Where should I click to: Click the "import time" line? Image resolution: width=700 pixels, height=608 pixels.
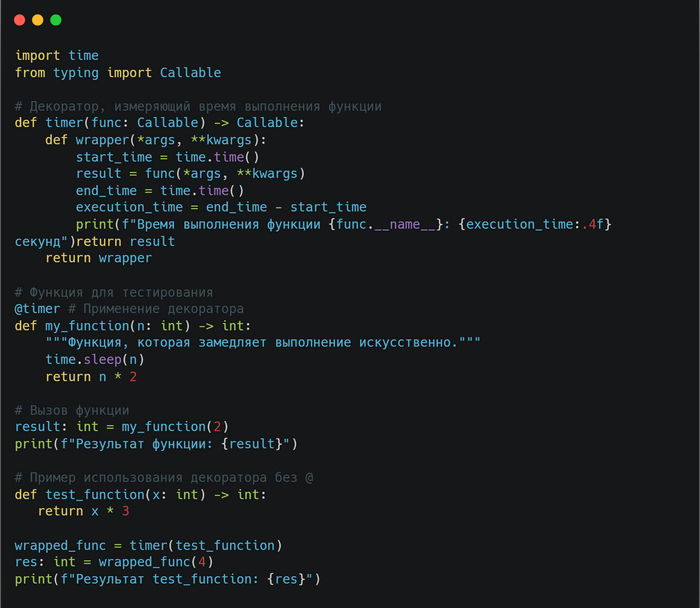tap(56, 56)
